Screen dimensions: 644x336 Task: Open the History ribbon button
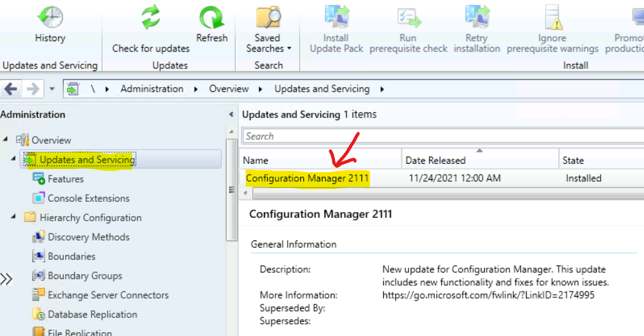pyautogui.click(x=50, y=24)
